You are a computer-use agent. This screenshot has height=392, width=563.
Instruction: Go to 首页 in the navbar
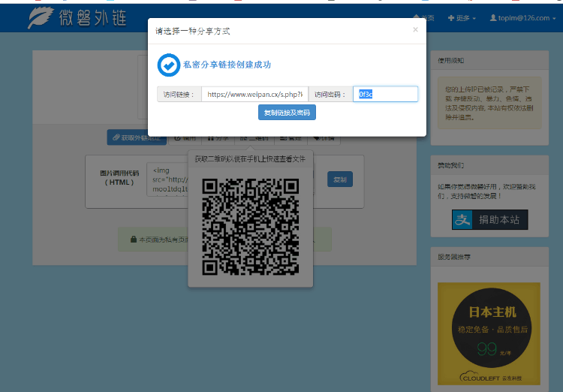pos(424,18)
